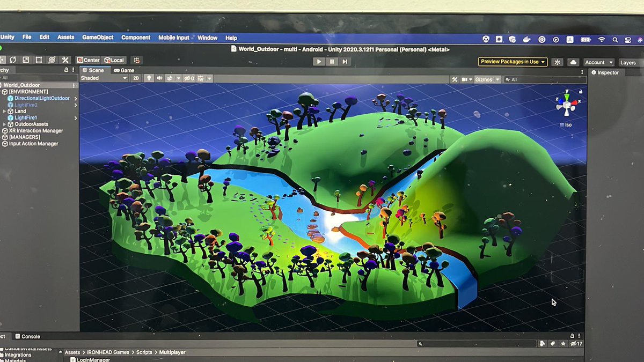Click the Play button
644x362 pixels.
tap(319, 62)
